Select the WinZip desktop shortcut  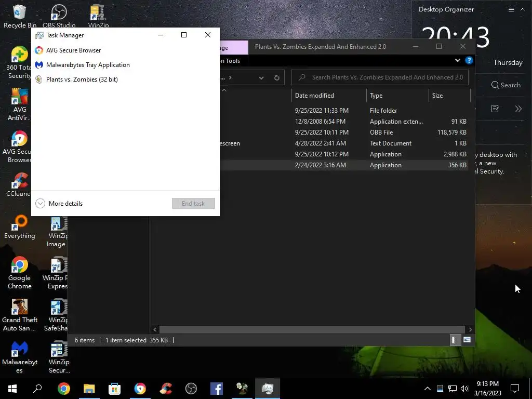(x=98, y=16)
